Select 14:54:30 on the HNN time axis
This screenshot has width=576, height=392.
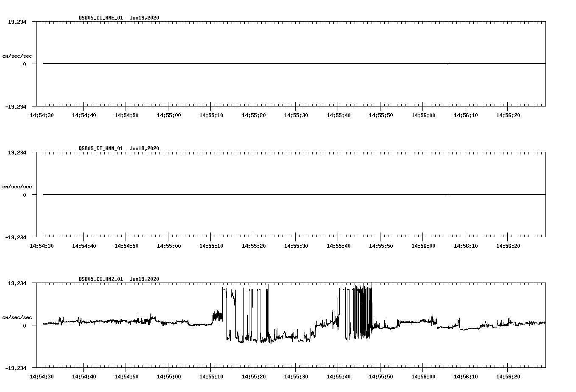click(x=42, y=246)
